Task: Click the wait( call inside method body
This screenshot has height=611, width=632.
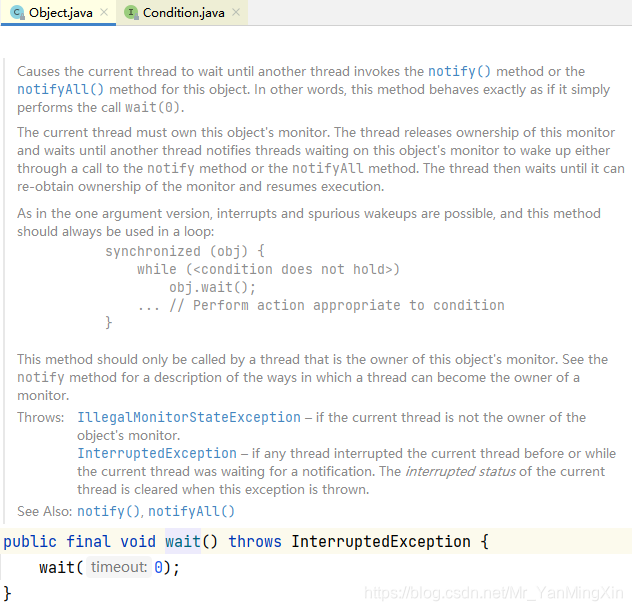Action: point(61,567)
